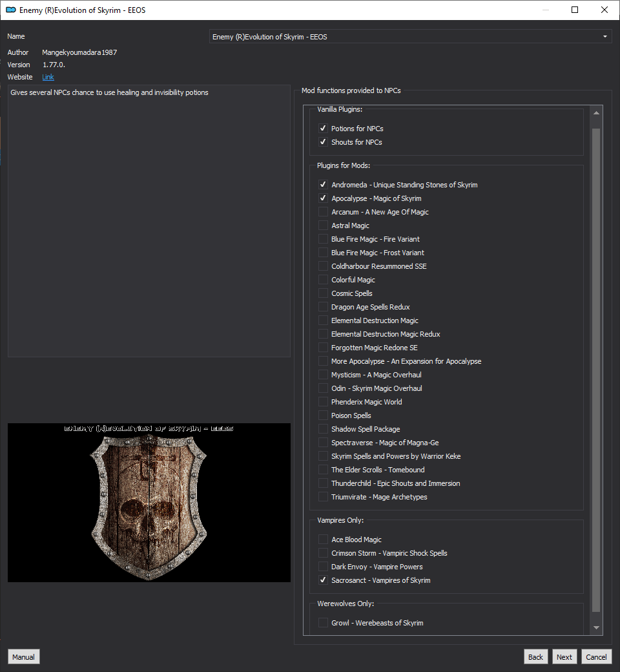Viewport: 620px width, 672px height.
Task: Enable Skyrim Spells and Powers by Warrior Keke
Action: point(323,456)
